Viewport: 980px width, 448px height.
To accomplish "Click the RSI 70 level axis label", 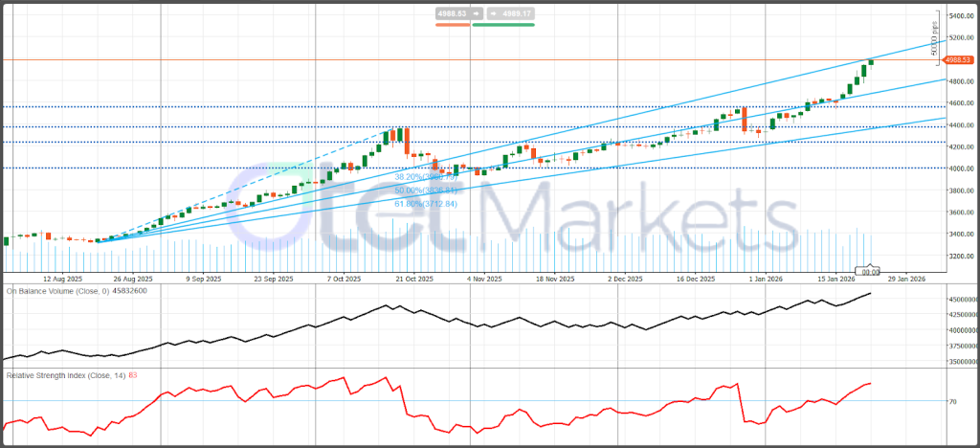I will [951, 402].
